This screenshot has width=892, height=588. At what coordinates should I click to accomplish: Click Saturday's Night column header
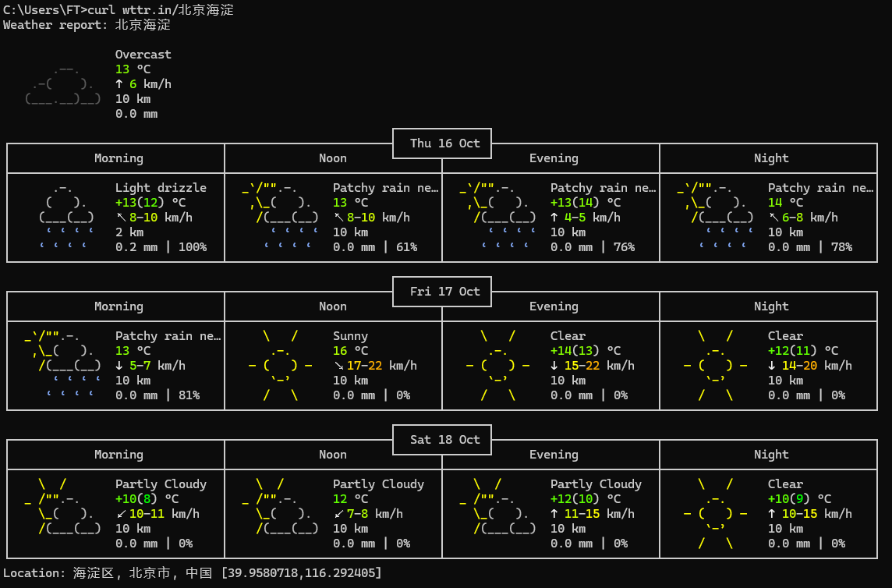coord(771,455)
